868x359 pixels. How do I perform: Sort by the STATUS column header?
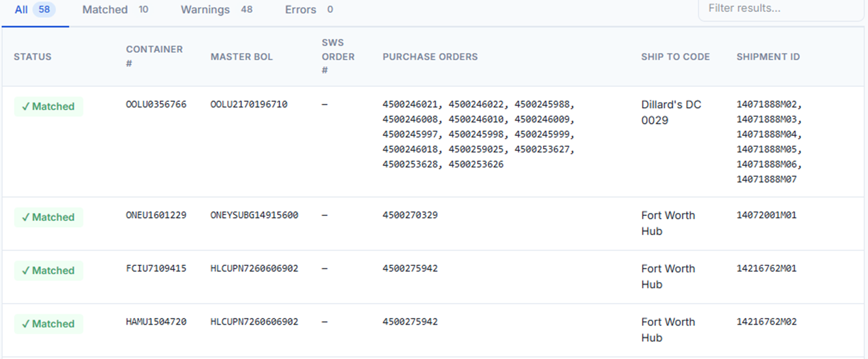pyautogui.click(x=33, y=57)
